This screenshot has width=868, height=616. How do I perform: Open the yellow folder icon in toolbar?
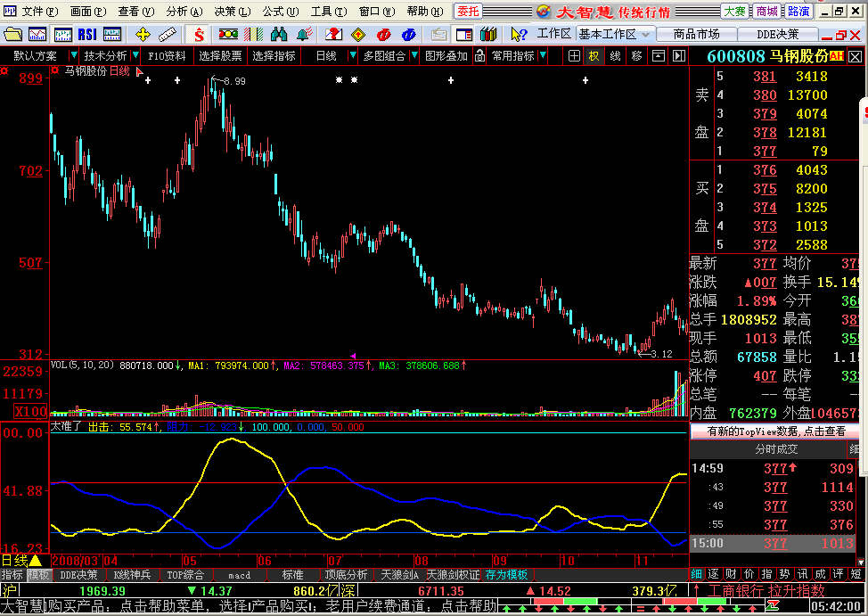click(x=12, y=35)
